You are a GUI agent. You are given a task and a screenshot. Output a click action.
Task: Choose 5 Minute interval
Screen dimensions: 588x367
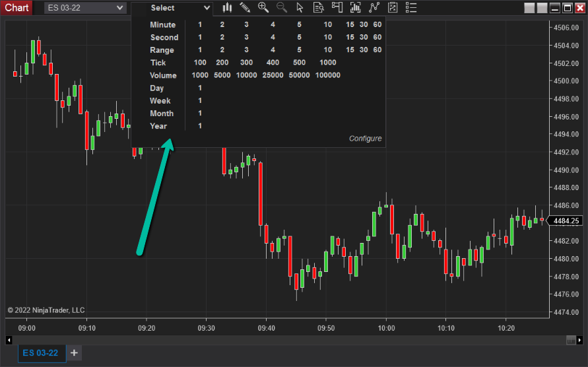(x=299, y=24)
